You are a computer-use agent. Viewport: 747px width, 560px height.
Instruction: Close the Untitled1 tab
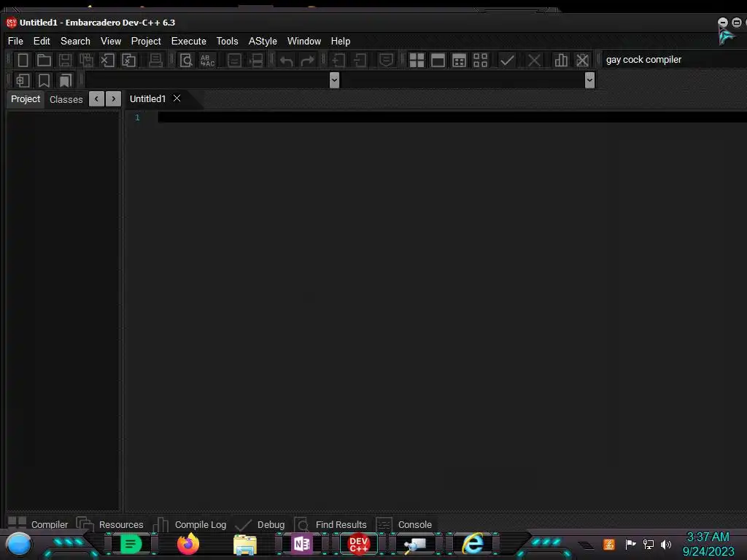[177, 98]
